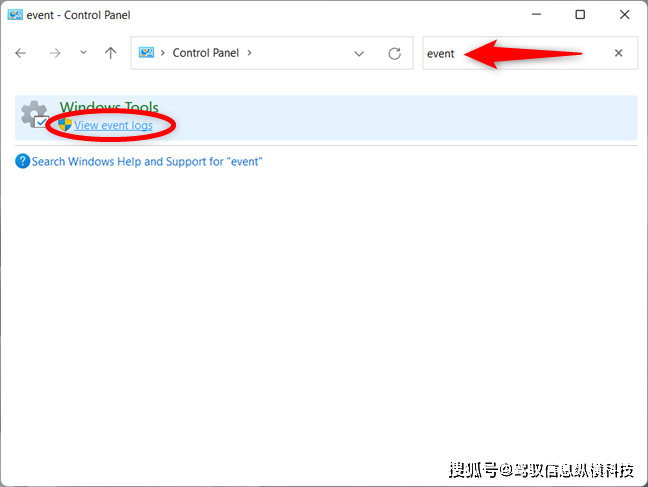Click the title bar Control Panel icon
This screenshot has width=648, height=487.
pos(15,15)
